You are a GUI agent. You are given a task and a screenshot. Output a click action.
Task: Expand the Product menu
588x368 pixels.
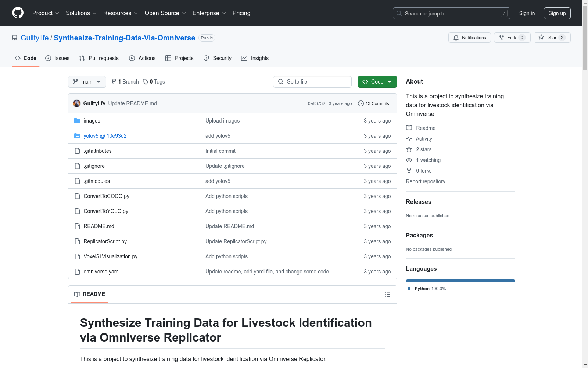46,13
